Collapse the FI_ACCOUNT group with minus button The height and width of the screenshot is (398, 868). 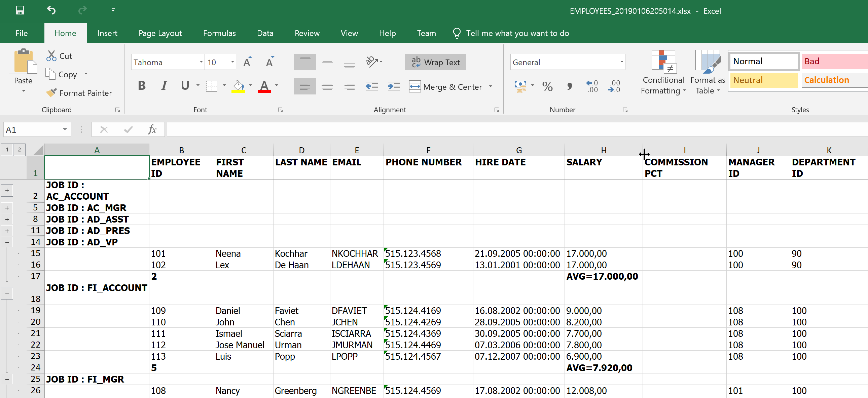7,293
